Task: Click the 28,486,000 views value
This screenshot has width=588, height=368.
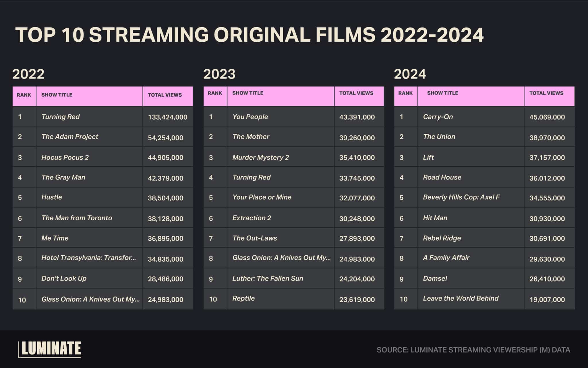Action: pos(166,279)
